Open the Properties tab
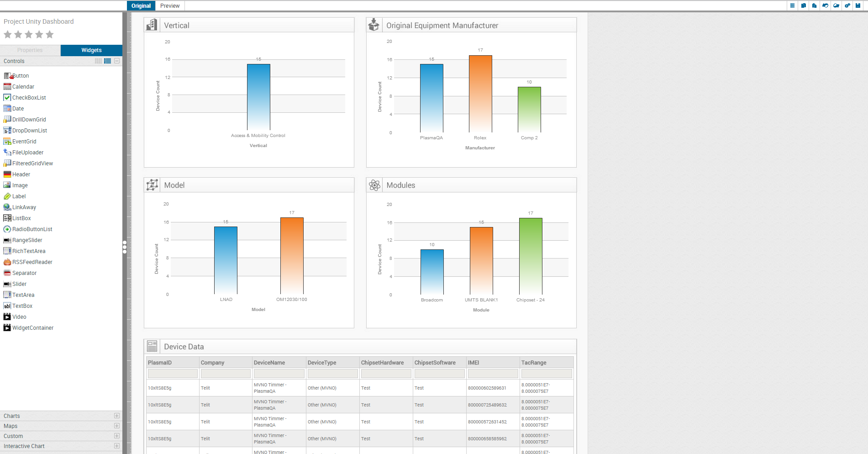This screenshot has height=454, width=868. click(30, 50)
